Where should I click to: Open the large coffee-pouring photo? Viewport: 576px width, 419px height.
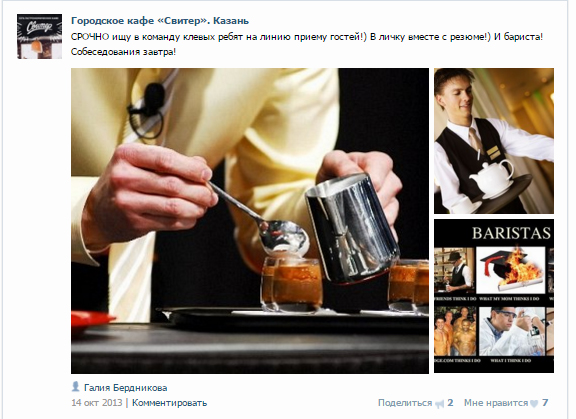(x=250, y=221)
